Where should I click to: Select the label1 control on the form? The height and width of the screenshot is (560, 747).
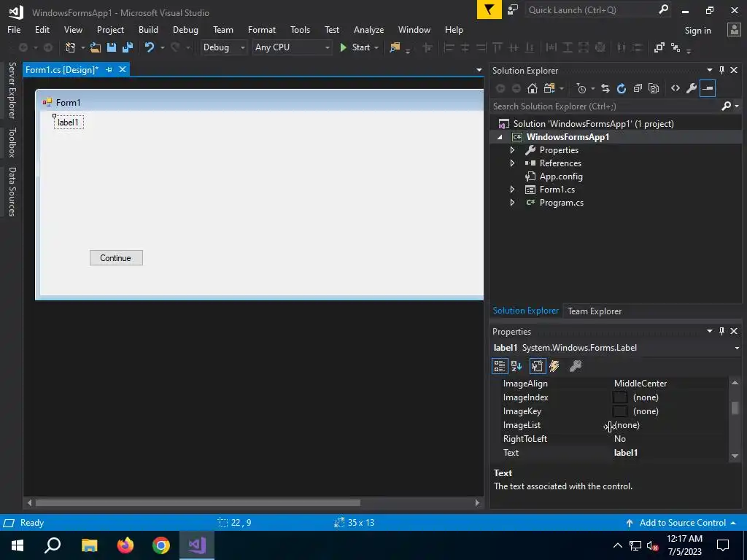pyautogui.click(x=68, y=122)
